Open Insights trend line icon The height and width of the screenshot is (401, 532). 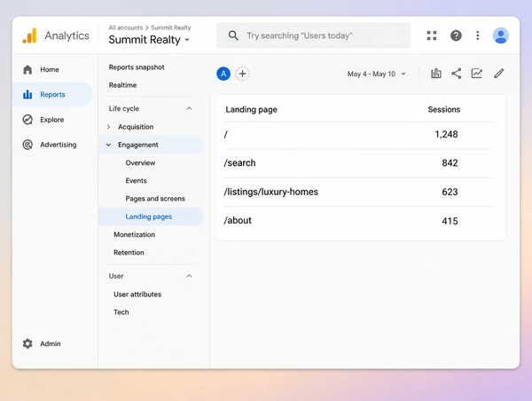pyautogui.click(x=477, y=74)
